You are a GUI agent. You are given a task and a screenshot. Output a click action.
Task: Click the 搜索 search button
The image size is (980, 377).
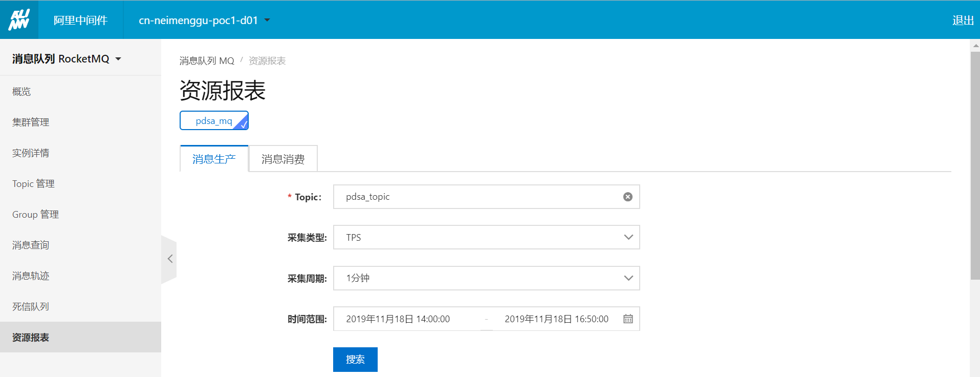355,360
